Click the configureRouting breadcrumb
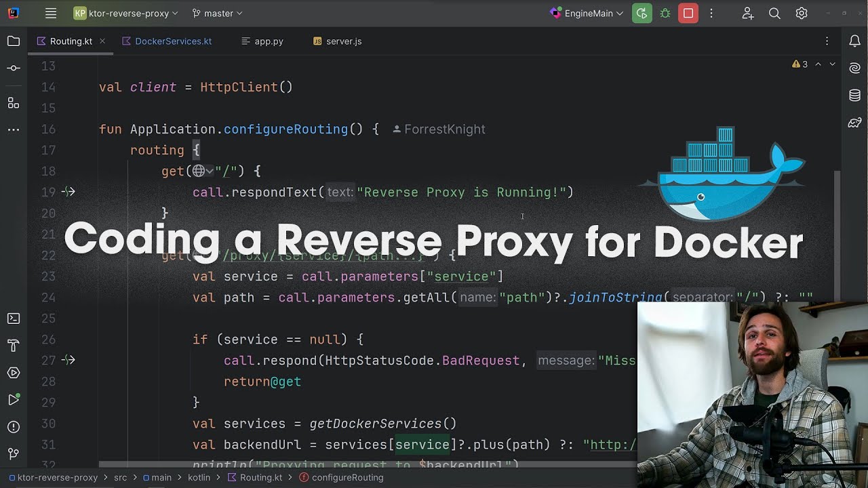Screen dimensions: 868x488 342,478
